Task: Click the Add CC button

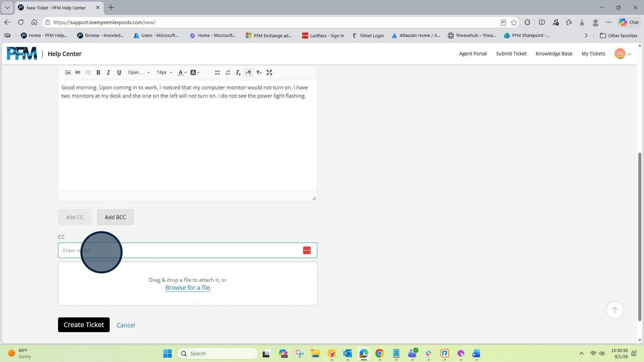Action: 74,217
